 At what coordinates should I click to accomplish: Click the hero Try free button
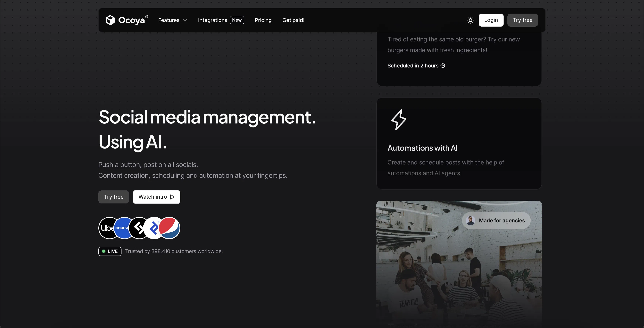click(x=114, y=197)
